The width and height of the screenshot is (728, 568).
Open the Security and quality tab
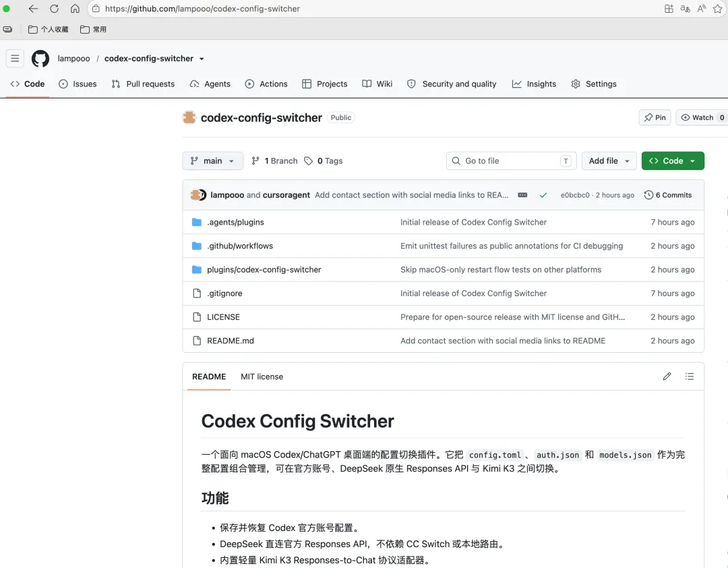point(451,84)
